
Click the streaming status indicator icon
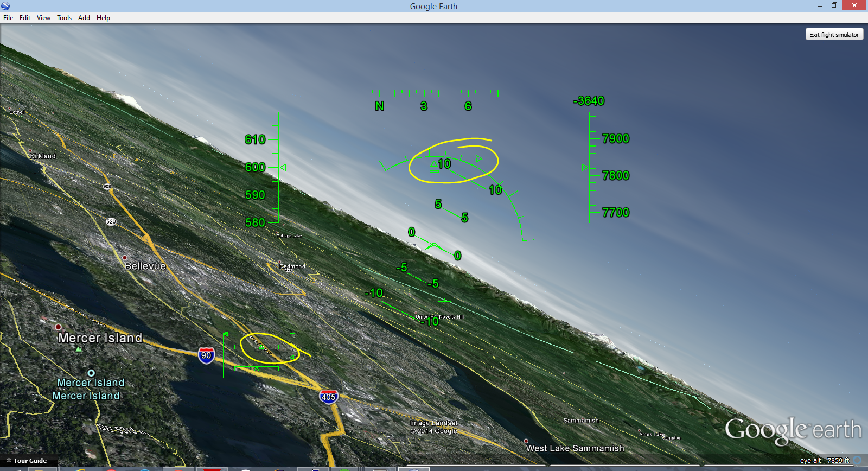pyautogui.click(x=858, y=461)
